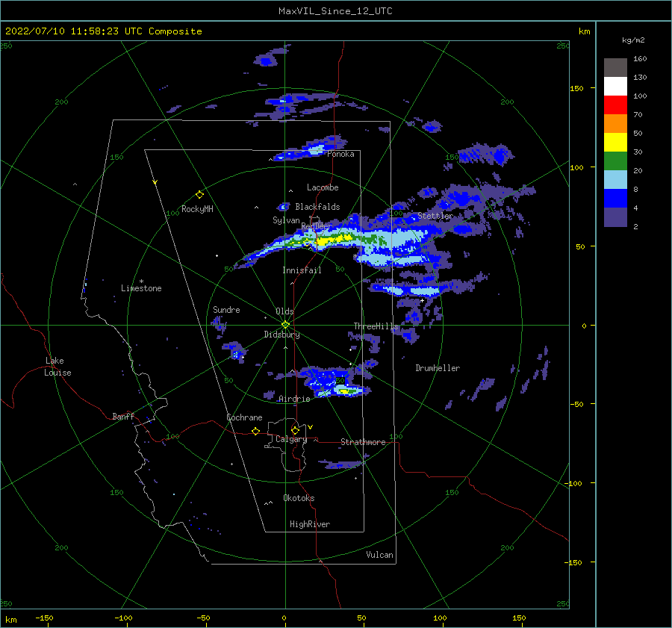Click the 2022/07/10 11:58:23 UTC Composite timestamp
The height and width of the screenshot is (628, 672).
coord(103,31)
